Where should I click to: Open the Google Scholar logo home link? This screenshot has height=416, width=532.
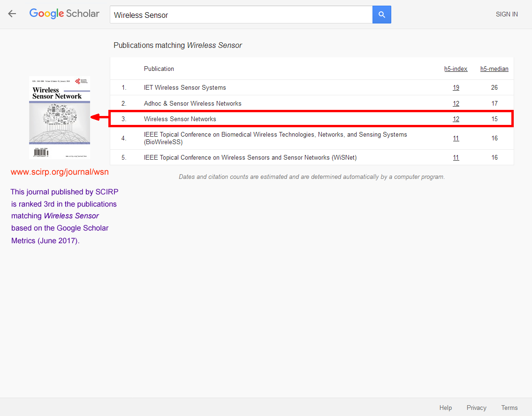tap(64, 14)
